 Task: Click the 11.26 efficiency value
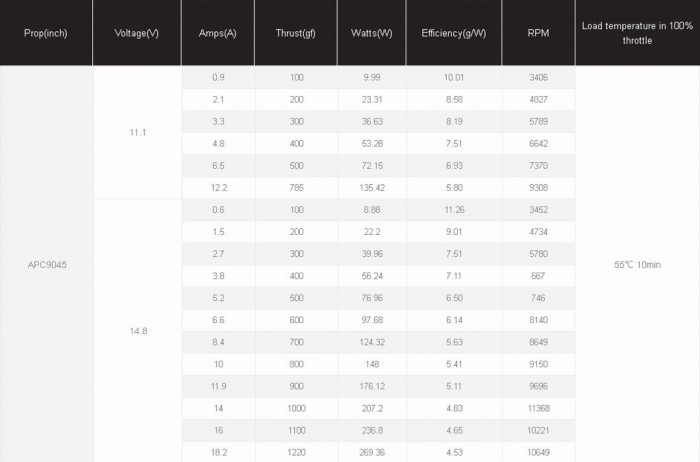[x=454, y=210]
